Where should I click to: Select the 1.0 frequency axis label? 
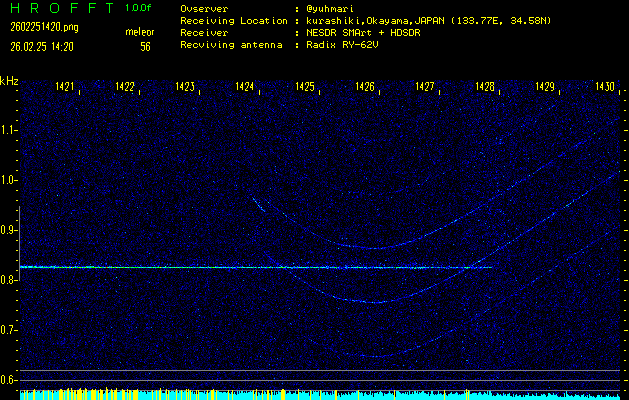click(x=9, y=180)
